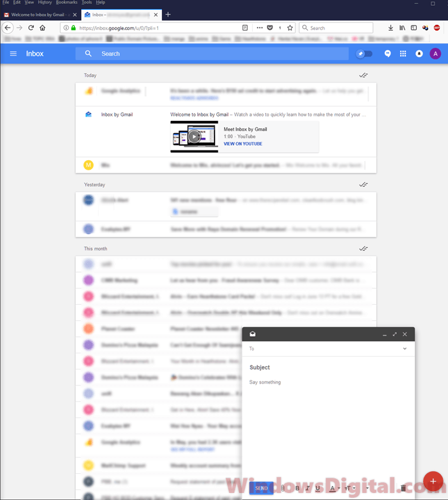The height and width of the screenshot is (500, 448).
Task: Switch to Welcome to Inbox by Gmail tab
Action: 38,15
